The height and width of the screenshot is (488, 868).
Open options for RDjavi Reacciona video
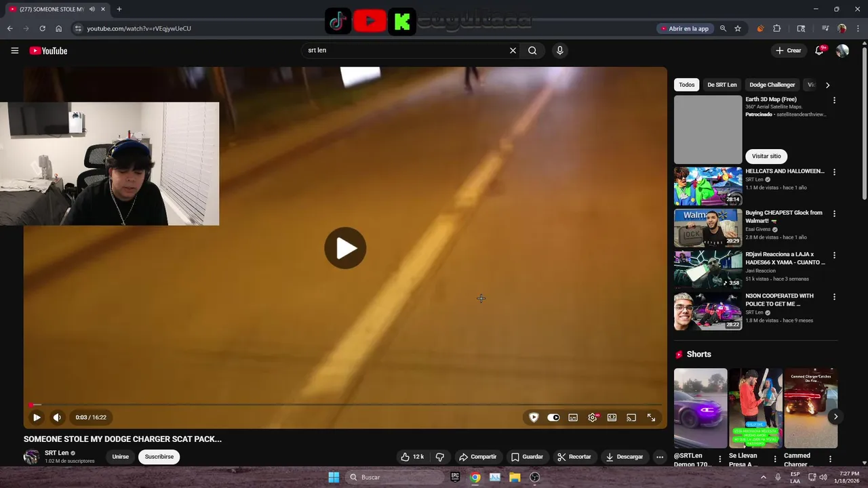(x=834, y=256)
